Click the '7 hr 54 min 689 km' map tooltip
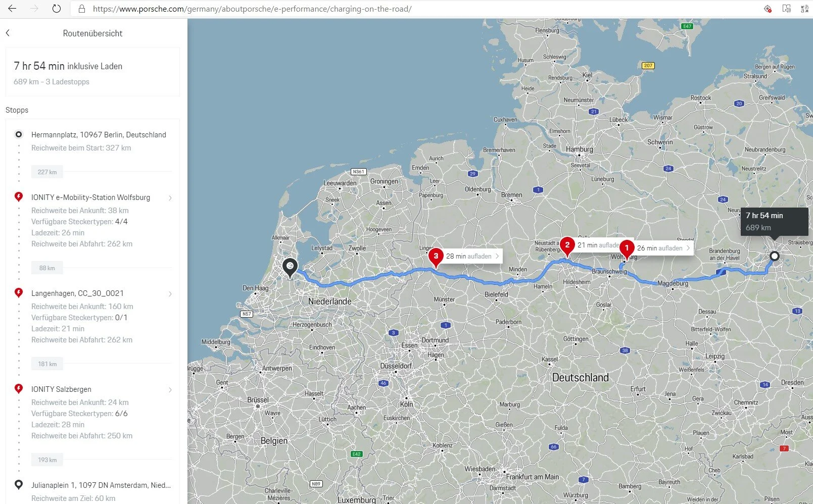Viewport: 813px width, 504px height. (774, 221)
